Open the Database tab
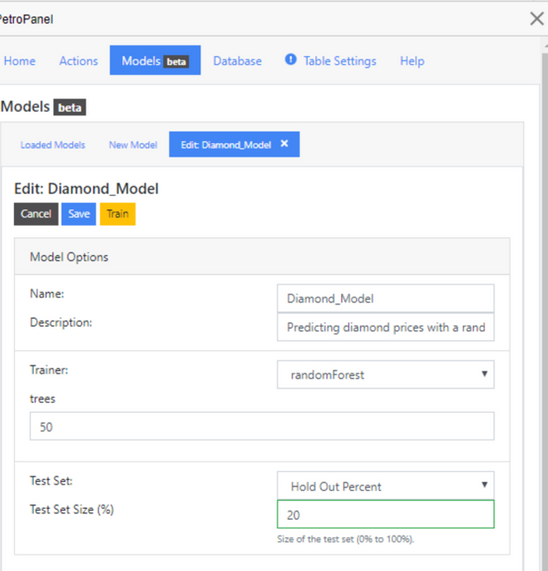This screenshot has width=548, height=571. click(237, 61)
